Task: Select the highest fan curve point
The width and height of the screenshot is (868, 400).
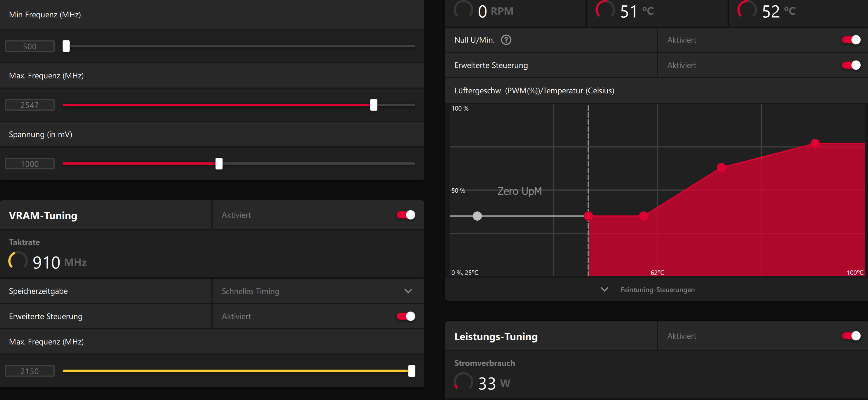Action: [815, 143]
